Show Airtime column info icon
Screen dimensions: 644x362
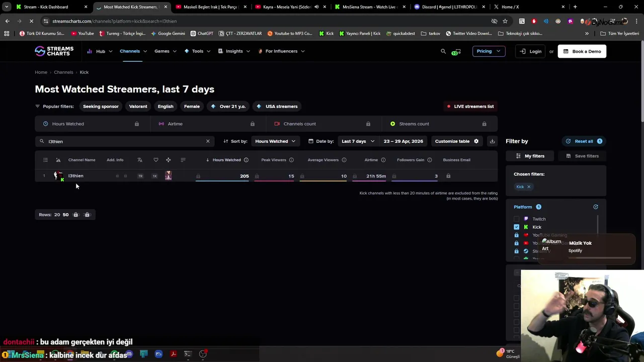click(383, 160)
